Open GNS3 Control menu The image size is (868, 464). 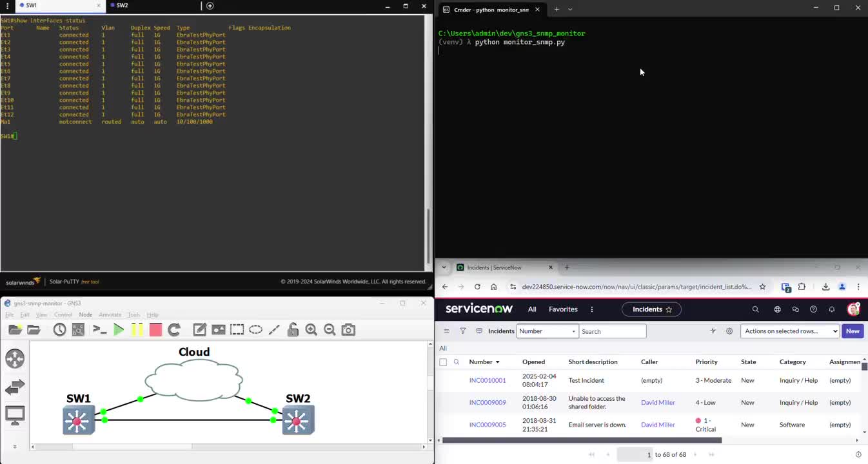tap(63, 315)
